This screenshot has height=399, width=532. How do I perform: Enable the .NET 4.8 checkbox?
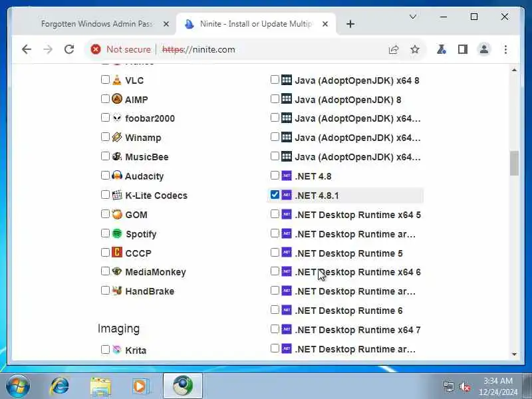[275, 175]
